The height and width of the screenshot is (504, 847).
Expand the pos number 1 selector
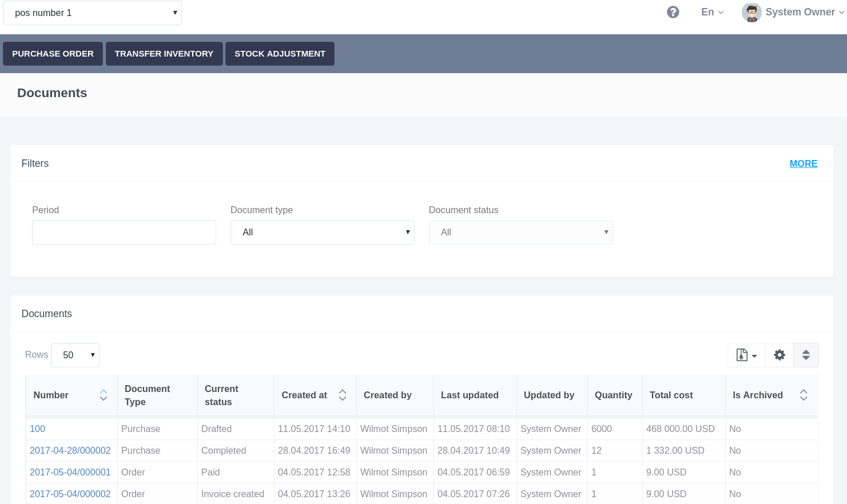pyautogui.click(x=93, y=13)
